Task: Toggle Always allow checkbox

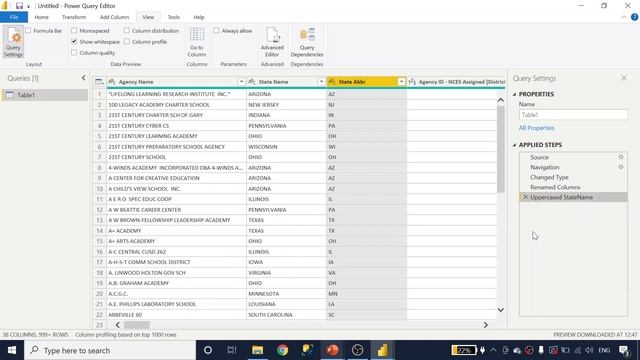Action: 216,31
